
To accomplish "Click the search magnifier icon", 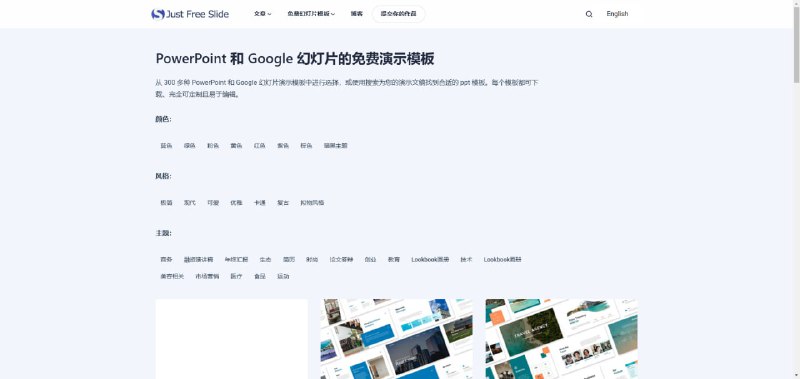I will [589, 14].
